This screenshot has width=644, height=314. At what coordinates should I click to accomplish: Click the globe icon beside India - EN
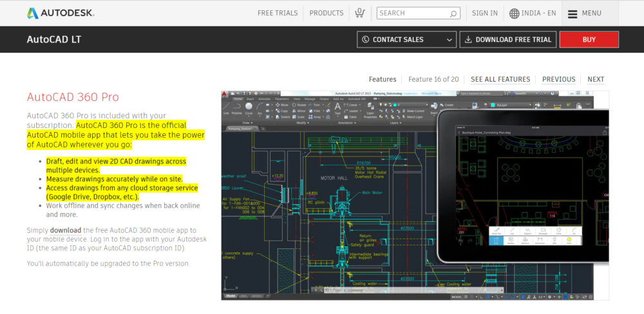coord(514,13)
